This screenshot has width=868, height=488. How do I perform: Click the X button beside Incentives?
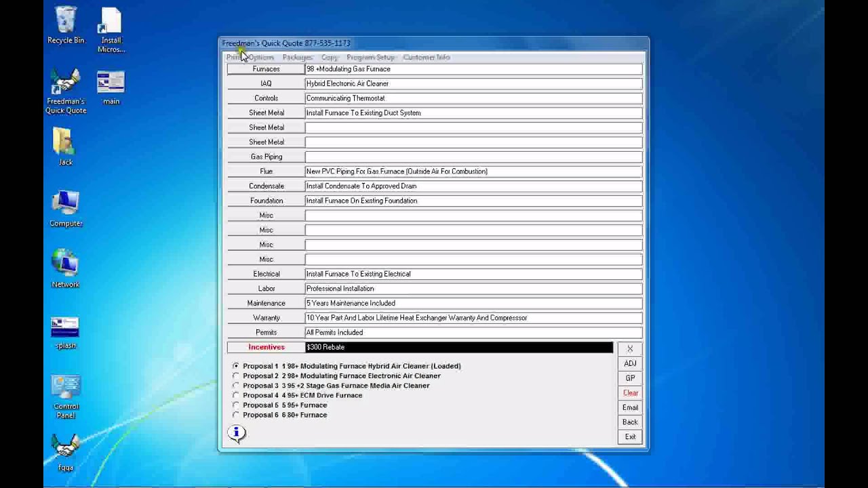coord(630,349)
